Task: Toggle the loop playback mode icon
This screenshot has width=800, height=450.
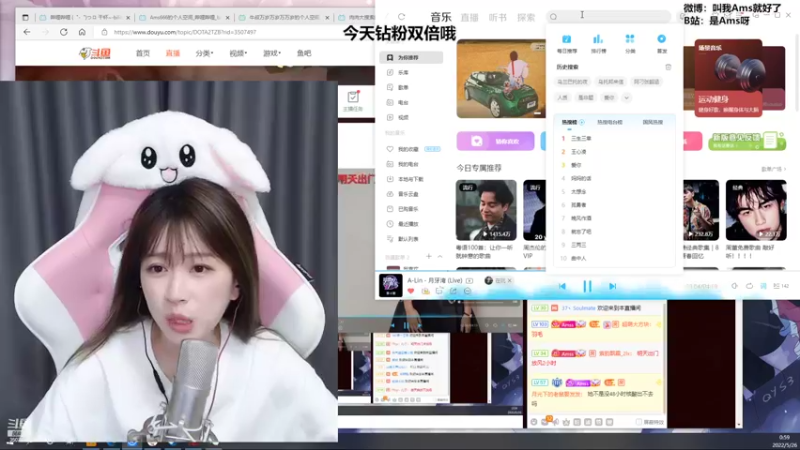Action: [x=749, y=286]
